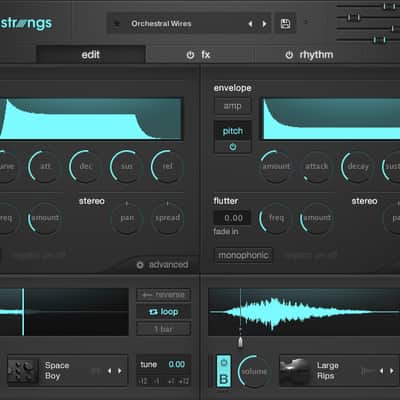Screen dimensions: 400x400
Task: Select the next sample after Large Rips
Action: (392, 371)
